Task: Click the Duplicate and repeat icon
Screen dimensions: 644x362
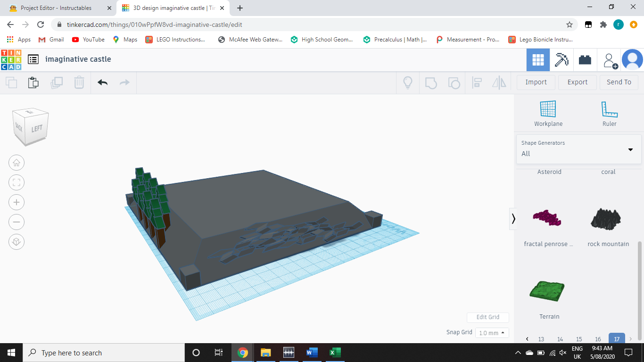Action: [57, 82]
